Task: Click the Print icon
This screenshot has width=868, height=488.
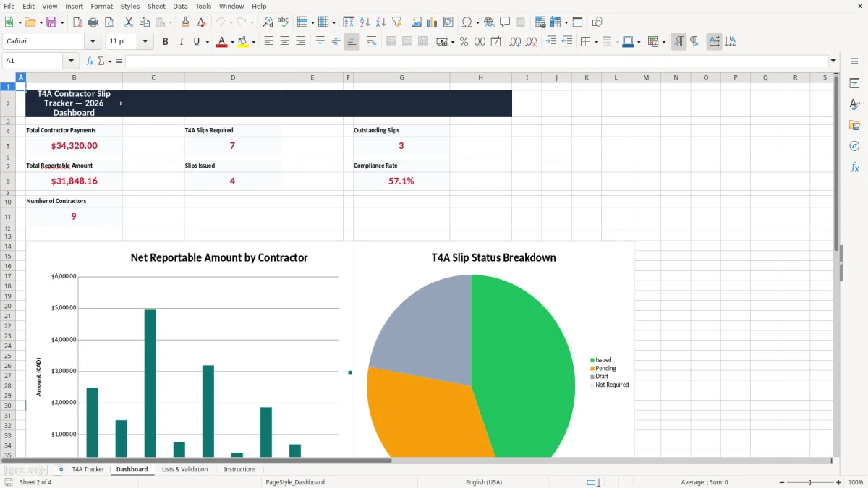Action: click(x=93, y=22)
